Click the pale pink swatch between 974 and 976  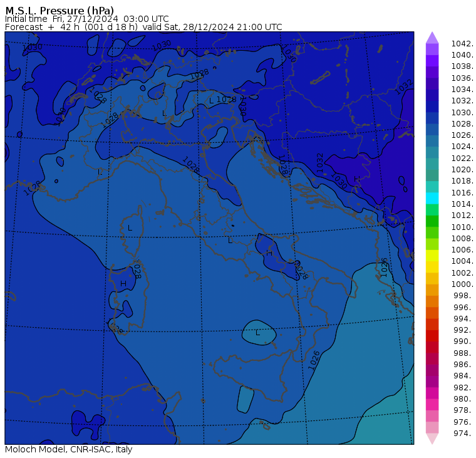432,427
